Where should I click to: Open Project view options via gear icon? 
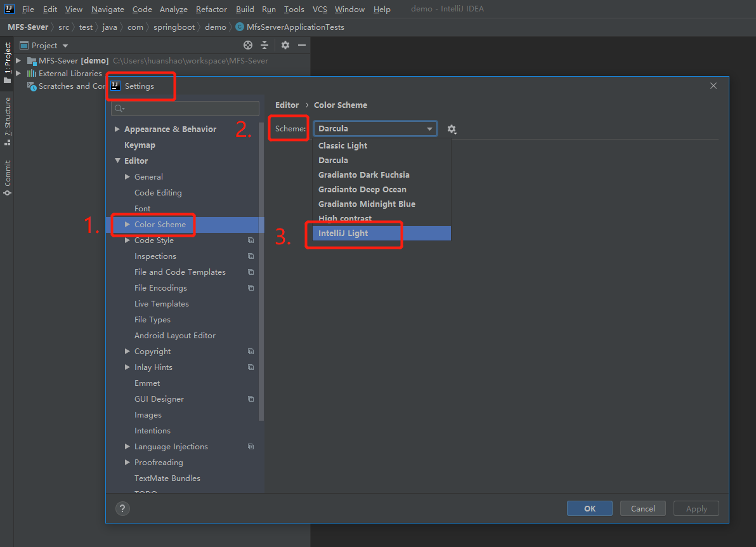285,45
